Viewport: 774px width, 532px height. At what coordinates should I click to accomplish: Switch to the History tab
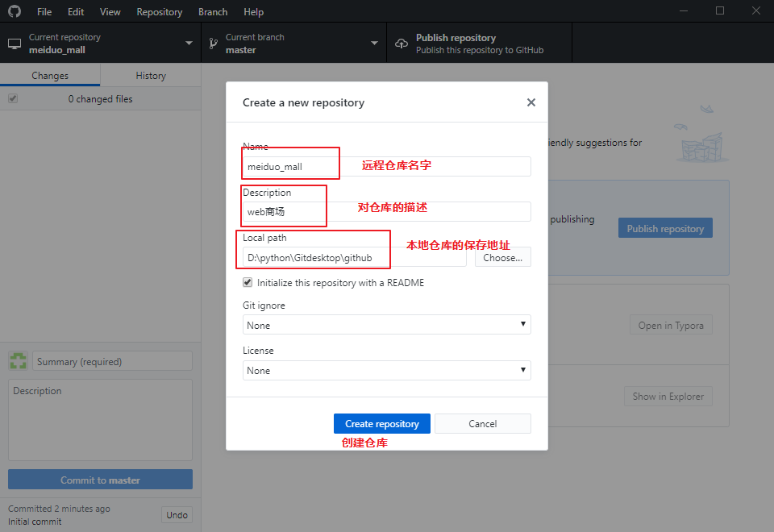pos(151,75)
